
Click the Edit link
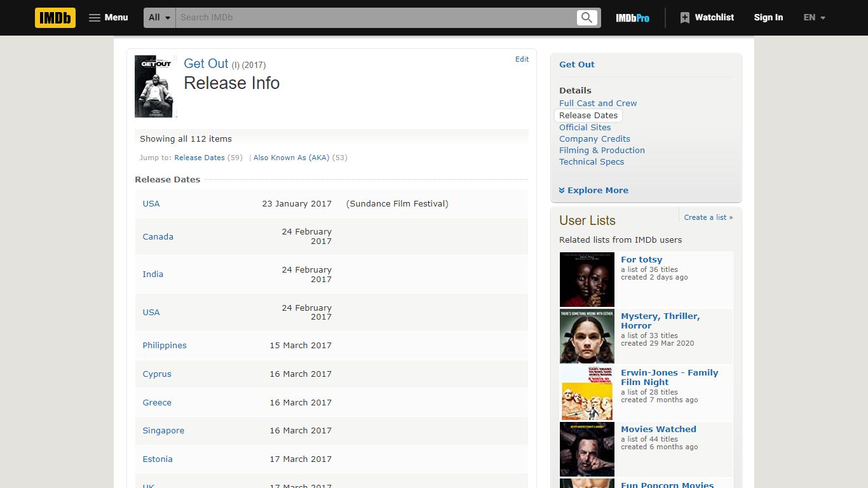[x=522, y=59]
